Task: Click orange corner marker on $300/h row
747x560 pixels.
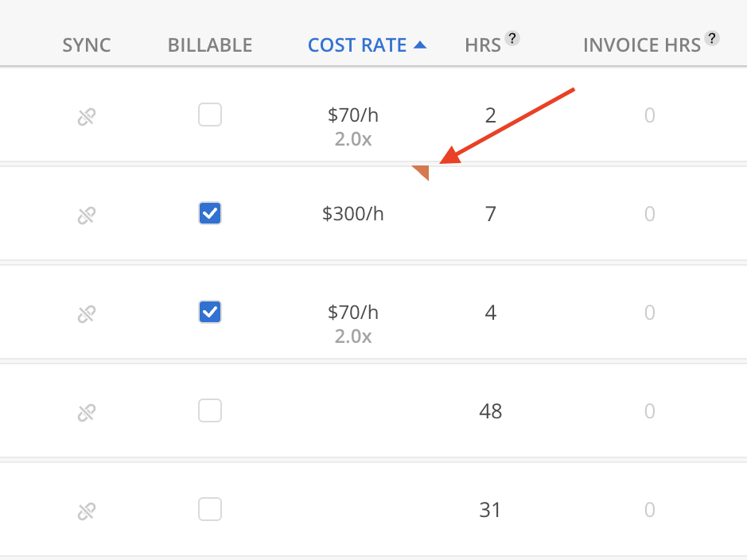Action: [423, 171]
